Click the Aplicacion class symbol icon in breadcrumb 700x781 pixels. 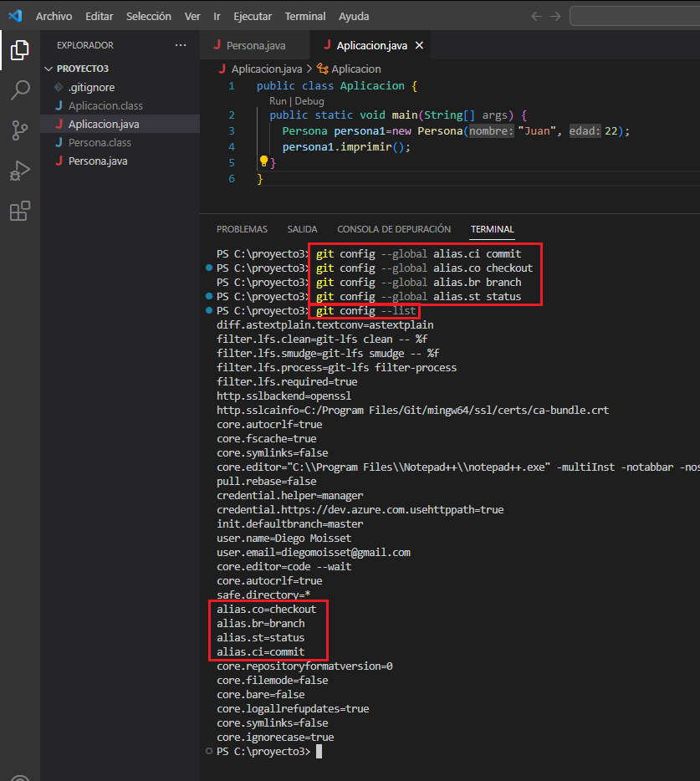coord(323,69)
